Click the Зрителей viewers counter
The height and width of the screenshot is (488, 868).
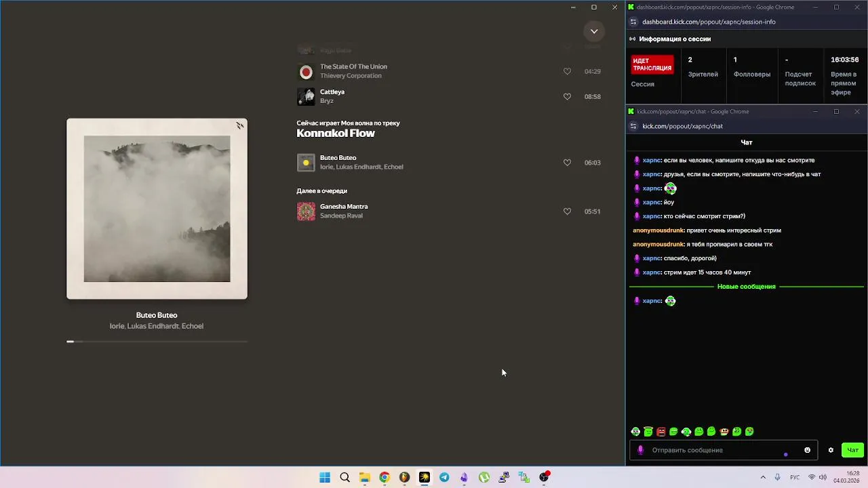coord(703,68)
